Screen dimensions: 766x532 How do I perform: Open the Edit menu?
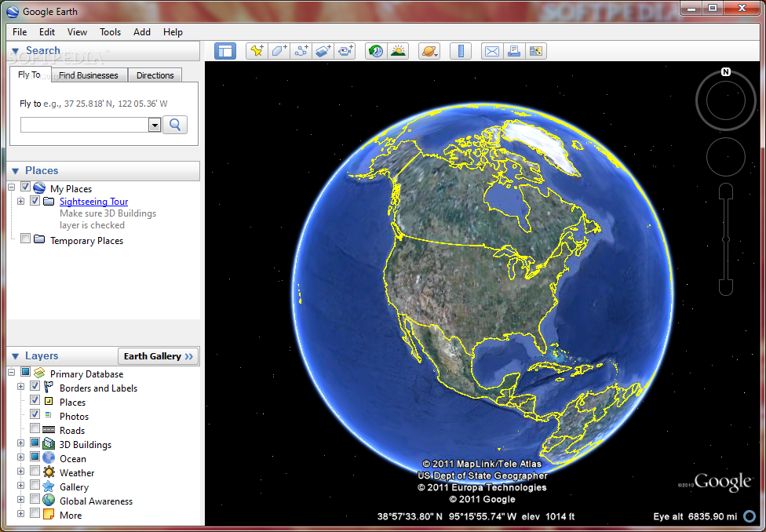[47, 32]
